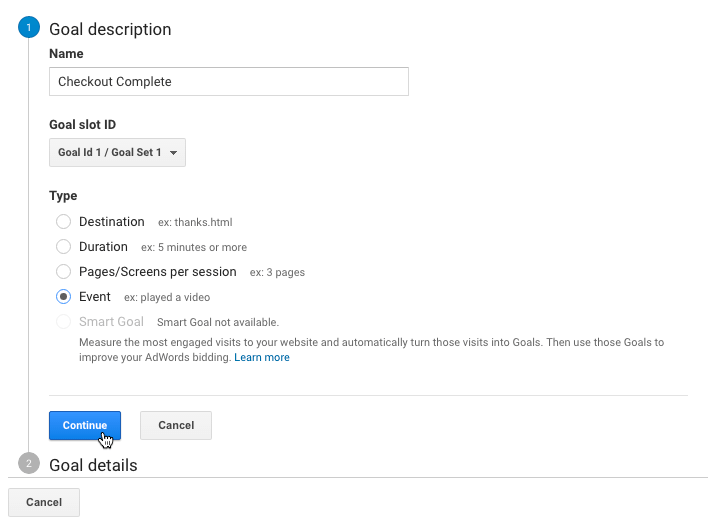
Task: Click the 'ex: 5 minutes or more' hint
Action: 194,247
